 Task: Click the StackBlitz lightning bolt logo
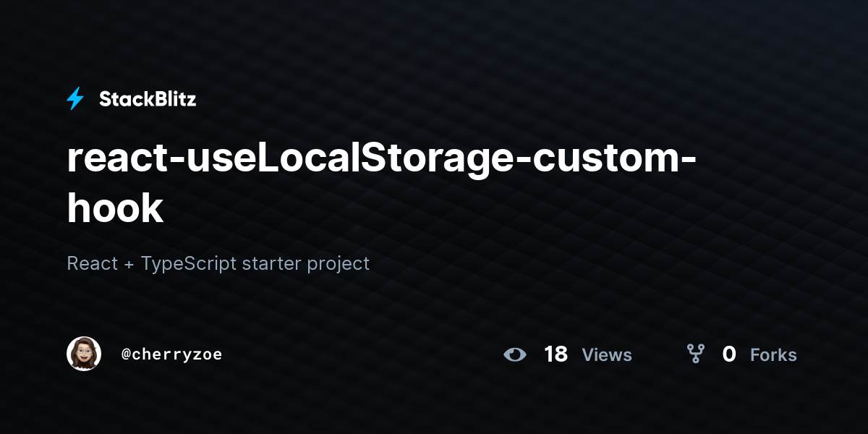pos(75,99)
